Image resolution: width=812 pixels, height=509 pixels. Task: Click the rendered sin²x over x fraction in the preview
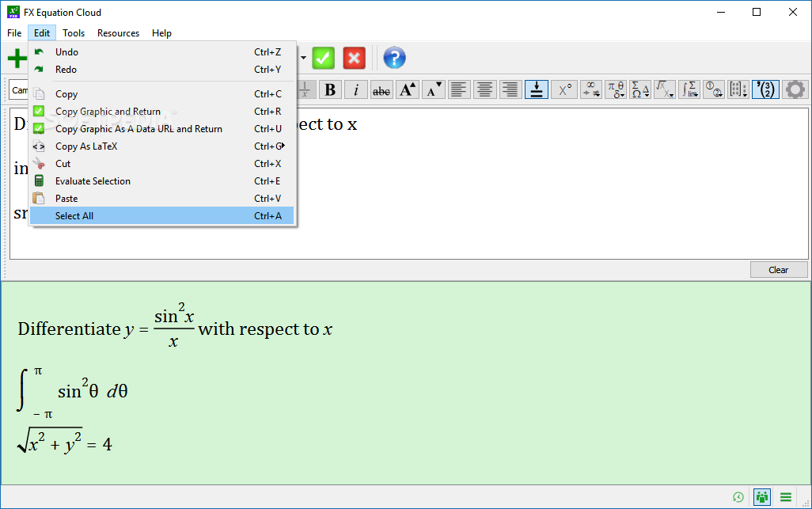pyautogui.click(x=174, y=325)
